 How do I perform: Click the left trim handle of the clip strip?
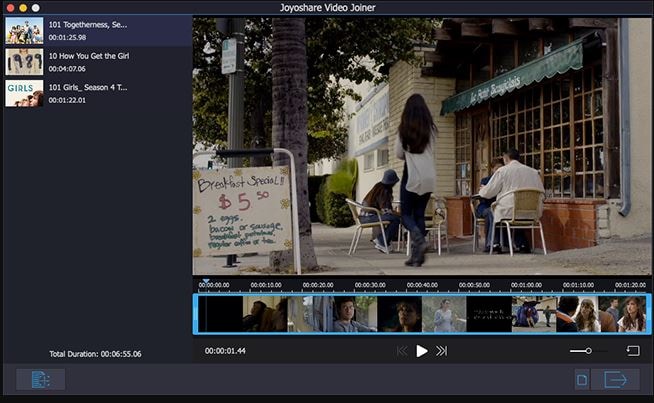pyautogui.click(x=195, y=314)
